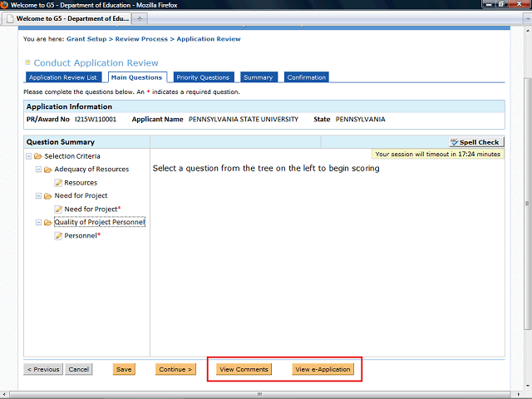Go to the Summary tab
The width and height of the screenshot is (532, 399).
tap(259, 77)
